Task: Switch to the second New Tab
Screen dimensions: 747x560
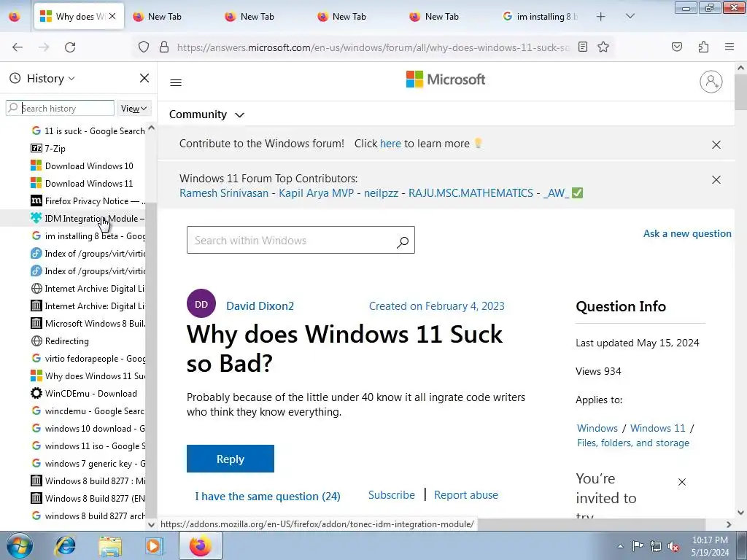Action: (x=257, y=17)
